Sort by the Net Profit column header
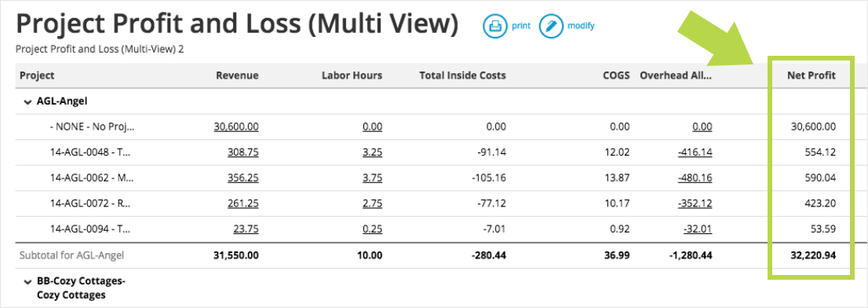868x308 pixels. (x=811, y=75)
